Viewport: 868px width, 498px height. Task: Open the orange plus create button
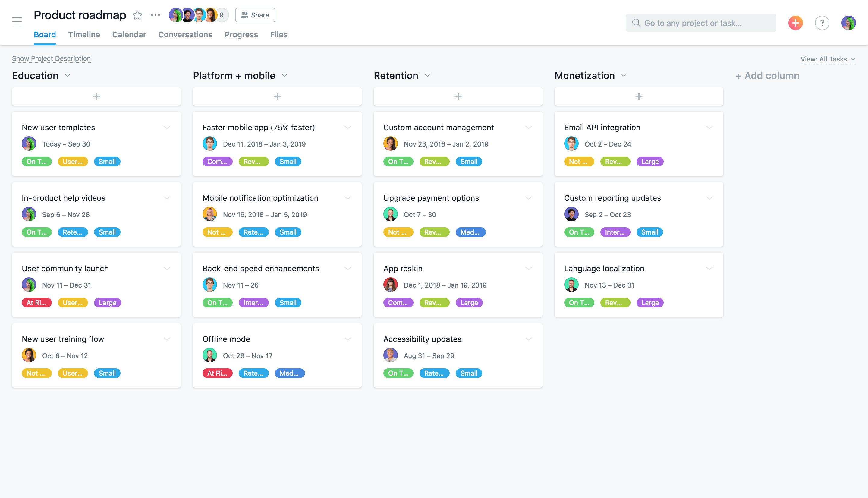[795, 23]
